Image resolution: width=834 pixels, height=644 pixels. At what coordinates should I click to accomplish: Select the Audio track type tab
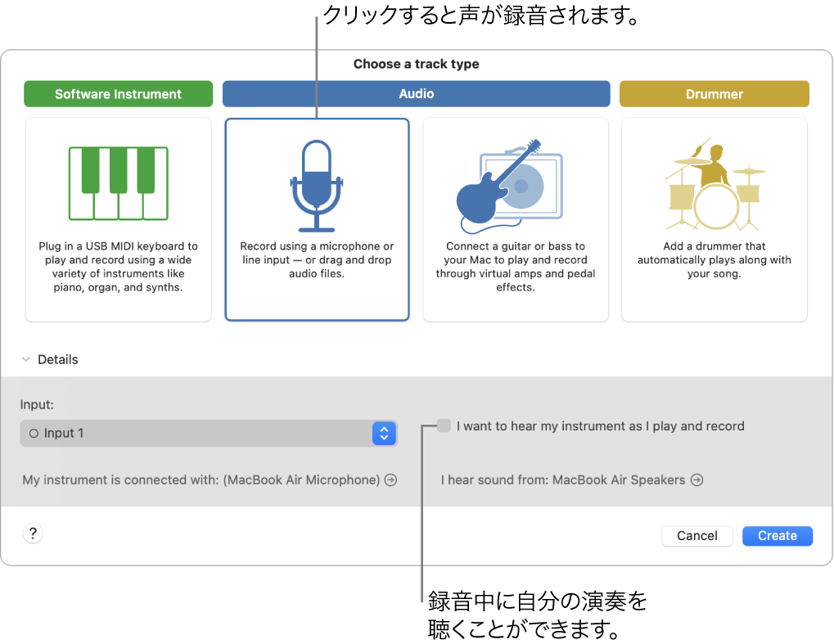point(416,93)
